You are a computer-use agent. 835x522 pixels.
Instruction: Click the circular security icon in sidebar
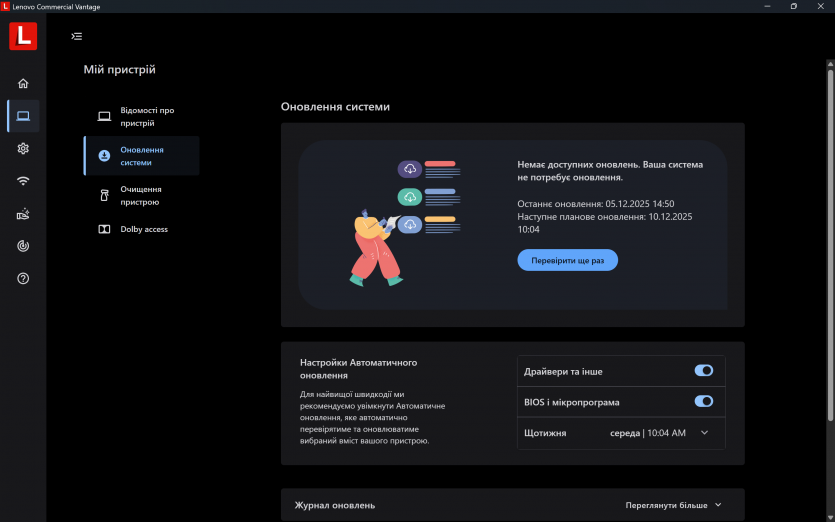pos(23,246)
